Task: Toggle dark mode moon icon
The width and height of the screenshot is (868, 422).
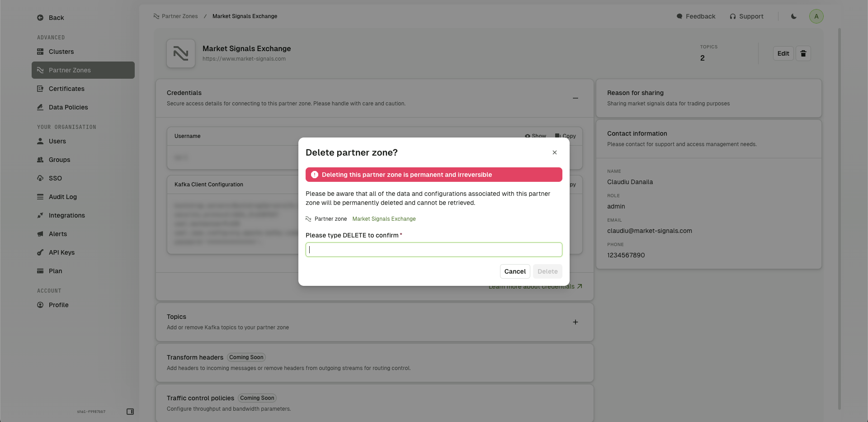Action: click(793, 16)
